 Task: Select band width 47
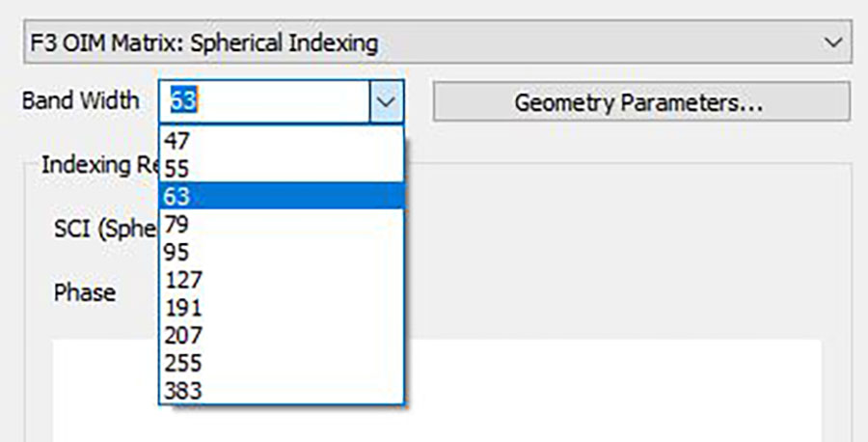point(282,141)
